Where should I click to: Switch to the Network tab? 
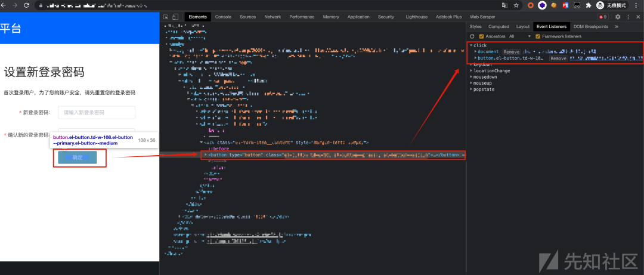tap(273, 17)
